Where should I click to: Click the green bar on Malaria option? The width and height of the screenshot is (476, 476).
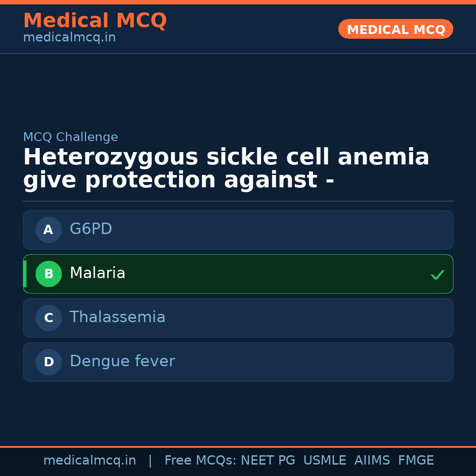point(25,274)
